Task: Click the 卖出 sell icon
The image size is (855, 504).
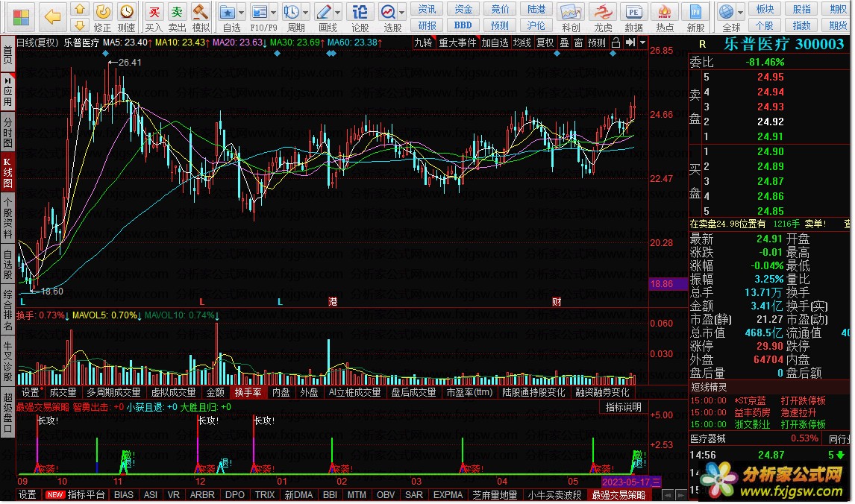Action: [178, 12]
